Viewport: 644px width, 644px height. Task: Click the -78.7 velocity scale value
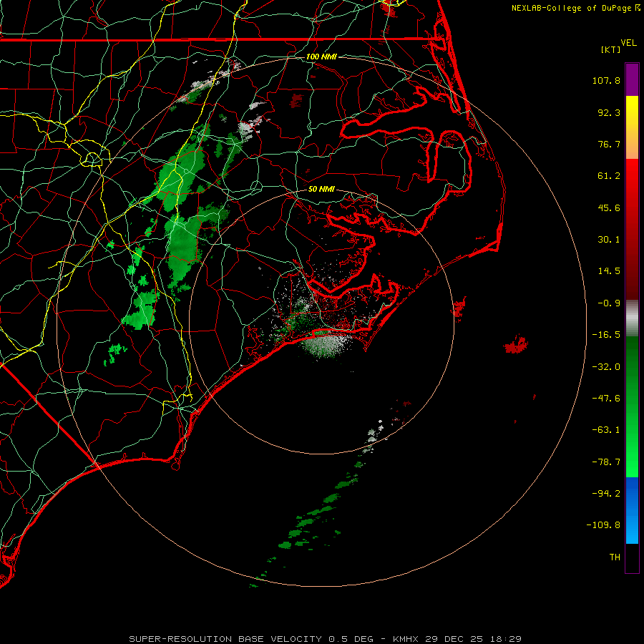(x=606, y=462)
